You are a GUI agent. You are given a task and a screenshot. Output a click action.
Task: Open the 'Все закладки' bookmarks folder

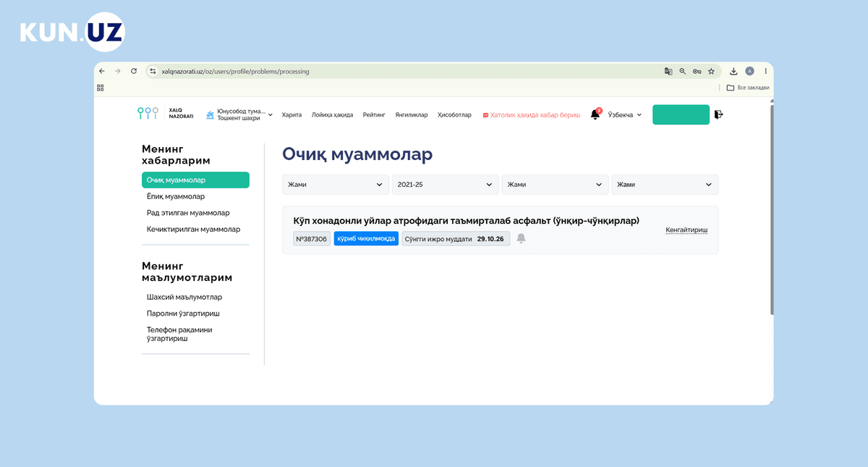point(748,88)
